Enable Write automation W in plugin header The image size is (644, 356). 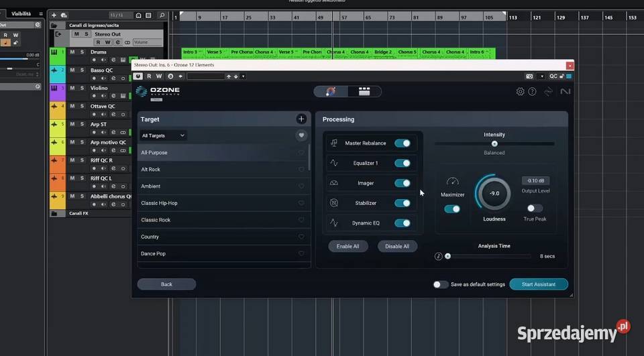pos(159,76)
